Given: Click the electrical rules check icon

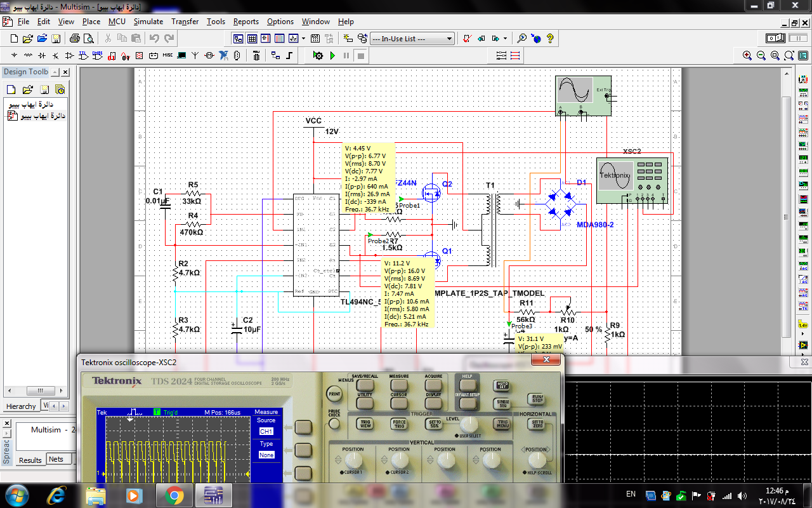Looking at the screenshot, I should click(466, 39).
